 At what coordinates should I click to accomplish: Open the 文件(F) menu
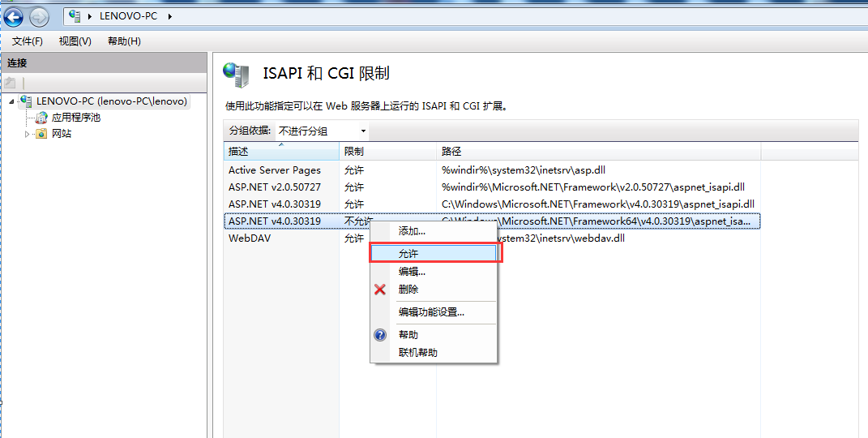28,41
